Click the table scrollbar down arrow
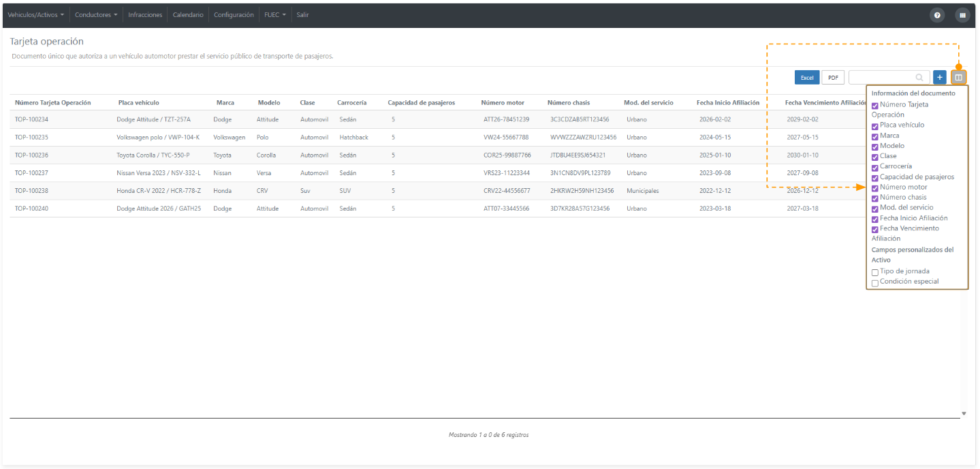This screenshot has height=469, width=980. coord(964,414)
